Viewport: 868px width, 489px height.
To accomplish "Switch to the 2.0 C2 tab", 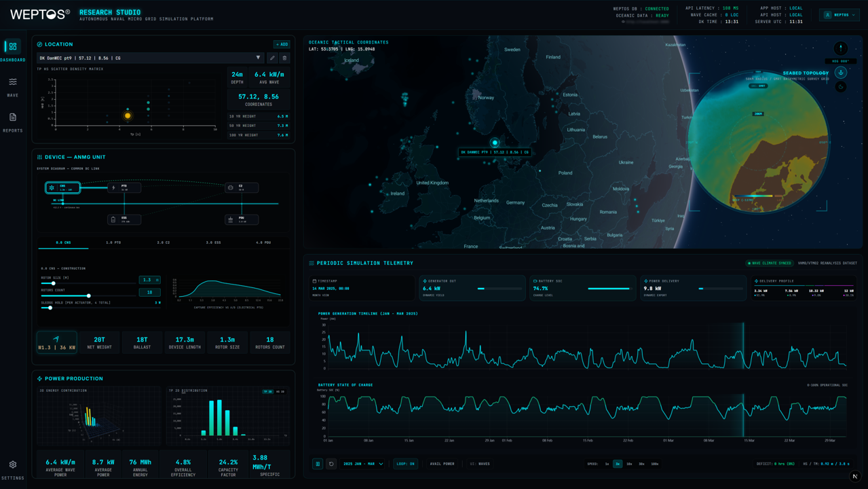I will [x=164, y=242].
